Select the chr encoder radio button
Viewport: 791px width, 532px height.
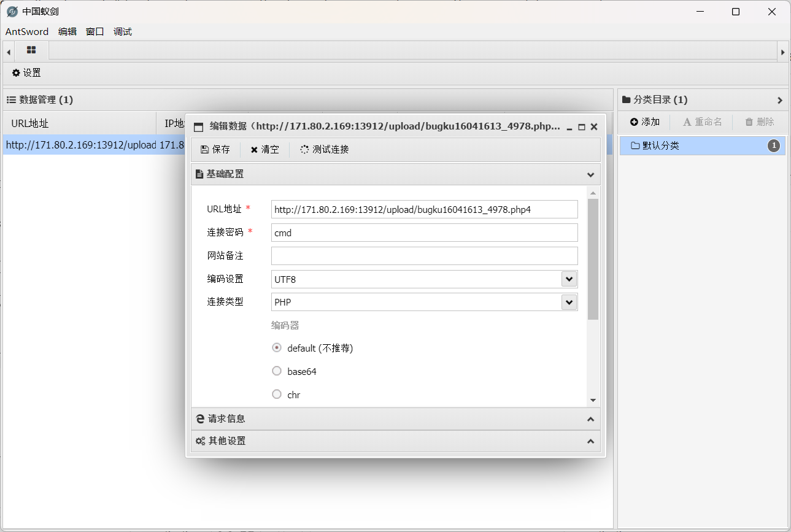point(277,394)
